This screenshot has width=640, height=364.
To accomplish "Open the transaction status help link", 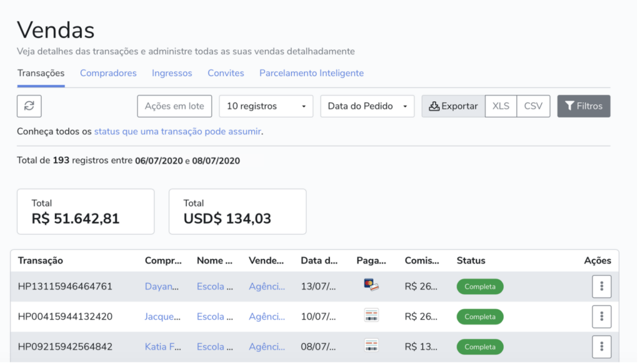I will point(177,132).
